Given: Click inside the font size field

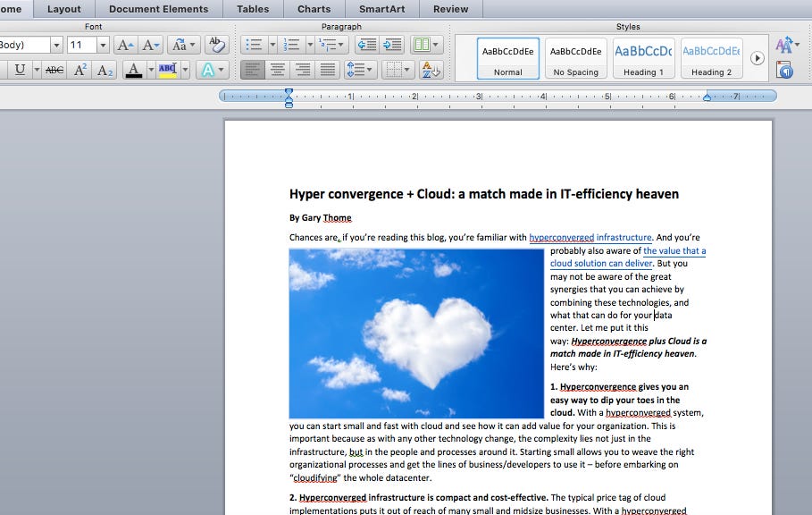Looking at the screenshot, I should 77,43.
